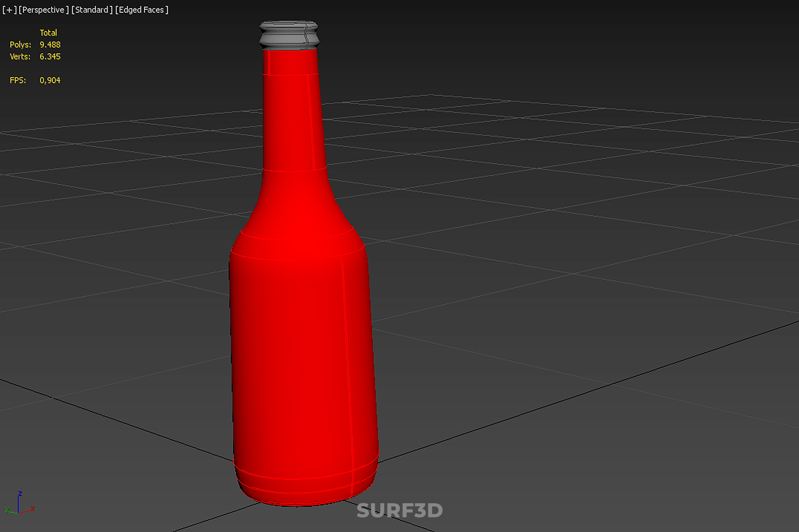Screen dimensions: 799x532
Task: Click the vertical seam on bottle body
Action: point(347,353)
